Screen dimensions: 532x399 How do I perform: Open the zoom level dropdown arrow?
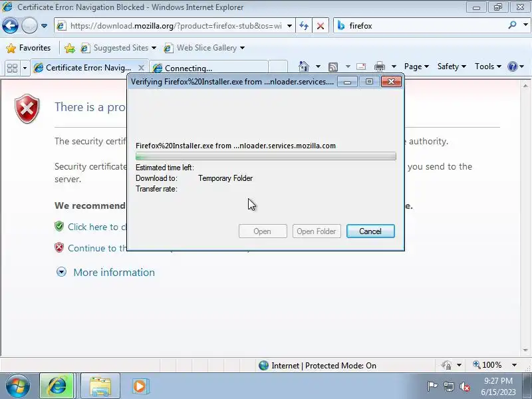[x=514, y=365]
